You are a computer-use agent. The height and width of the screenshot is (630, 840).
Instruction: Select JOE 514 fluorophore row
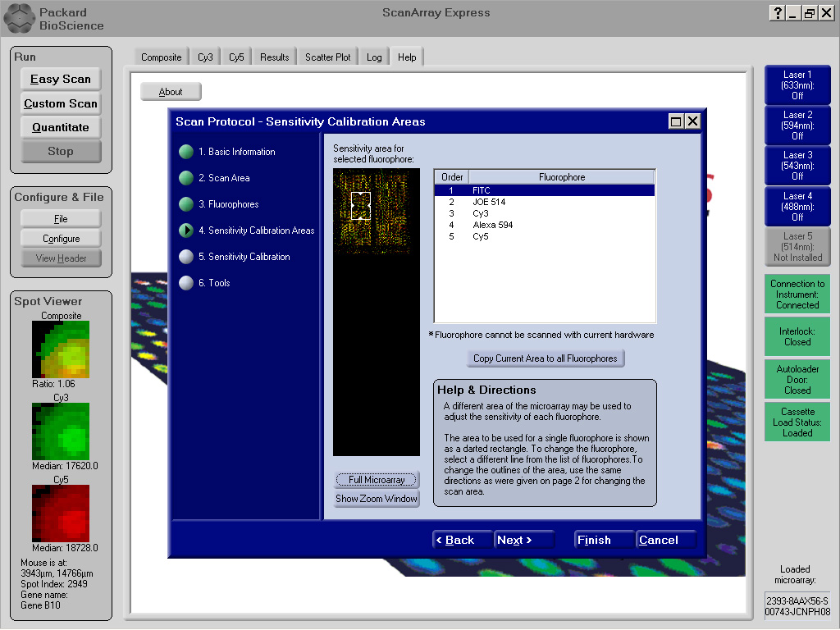(545, 202)
